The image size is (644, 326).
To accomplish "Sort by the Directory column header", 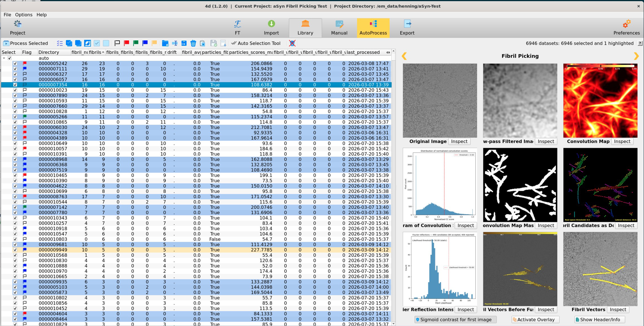I will click(54, 52).
